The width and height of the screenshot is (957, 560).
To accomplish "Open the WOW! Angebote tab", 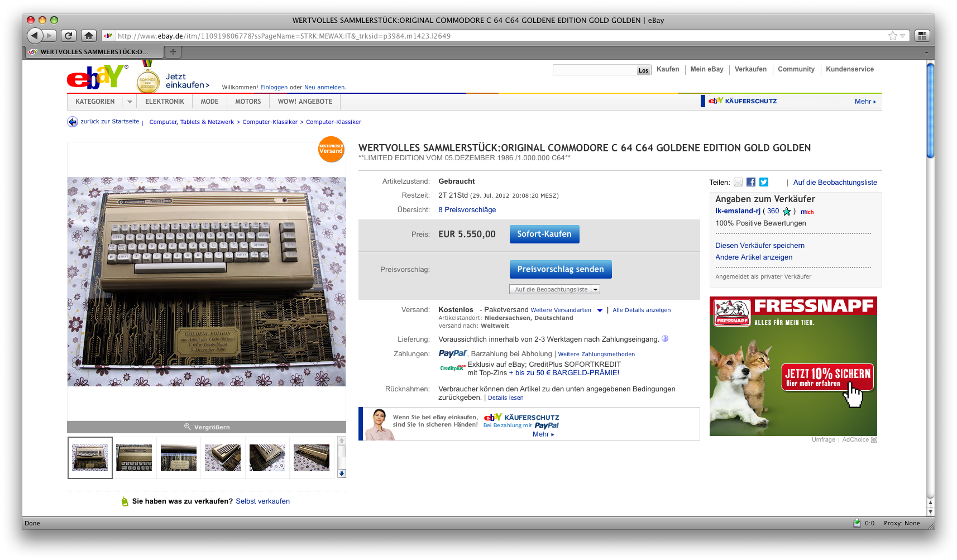I will (x=305, y=102).
